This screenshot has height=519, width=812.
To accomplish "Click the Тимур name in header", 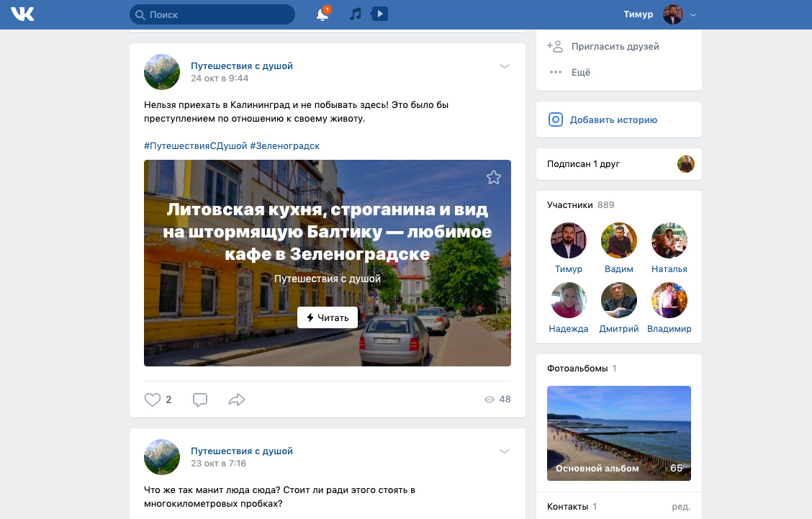I will tap(638, 14).
